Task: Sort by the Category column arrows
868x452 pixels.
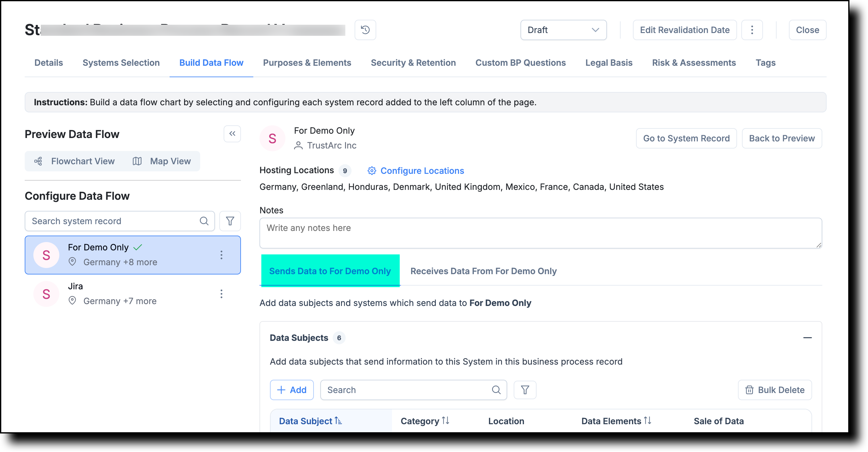Action: 445,420
